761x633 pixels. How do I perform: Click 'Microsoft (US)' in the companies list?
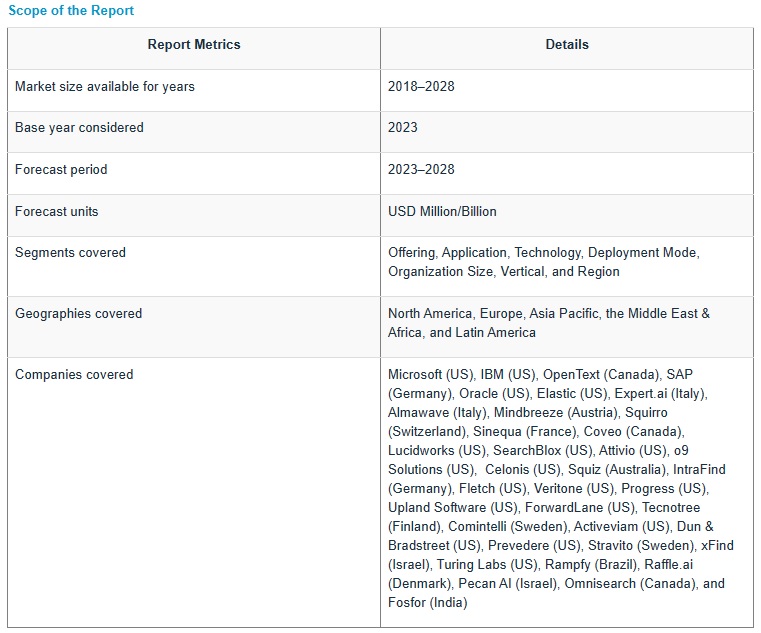pos(430,375)
